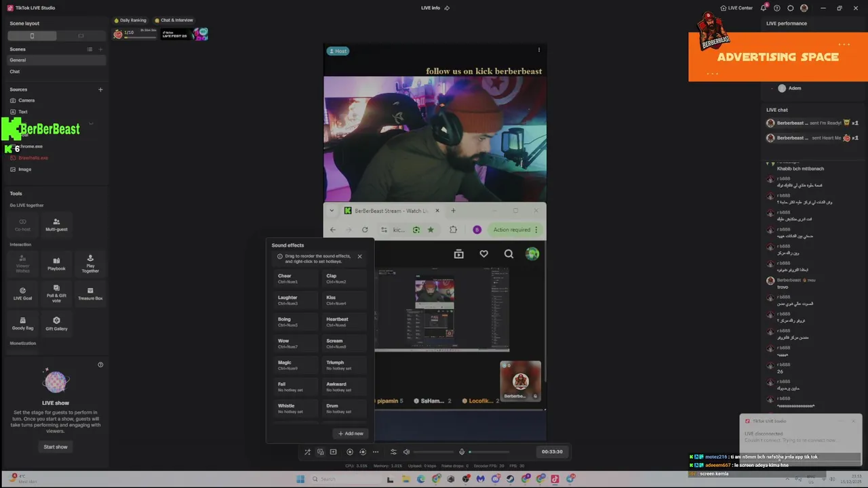Open the Treasure Box tool
This screenshot has height=488, width=868.
click(x=90, y=293)
